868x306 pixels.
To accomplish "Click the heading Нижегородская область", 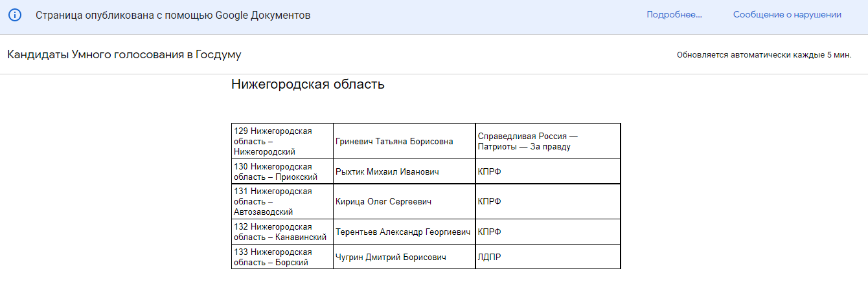I will point(308,84).
